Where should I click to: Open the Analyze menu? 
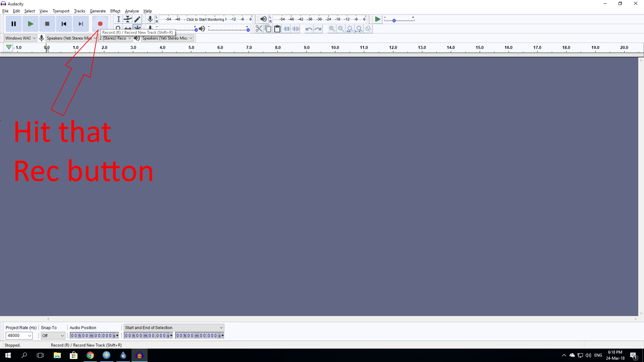[132, 11]
